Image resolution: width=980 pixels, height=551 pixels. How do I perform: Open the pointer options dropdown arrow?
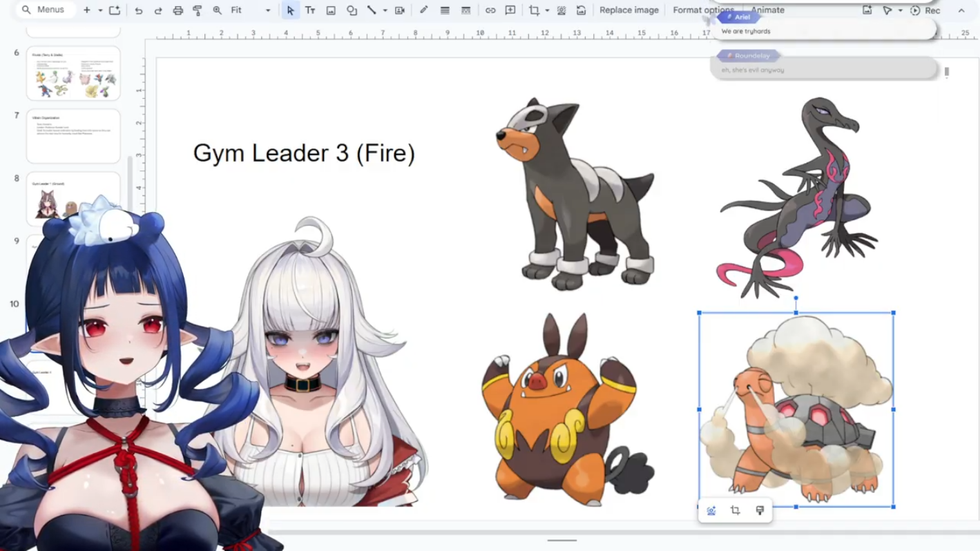coord(900,10)
